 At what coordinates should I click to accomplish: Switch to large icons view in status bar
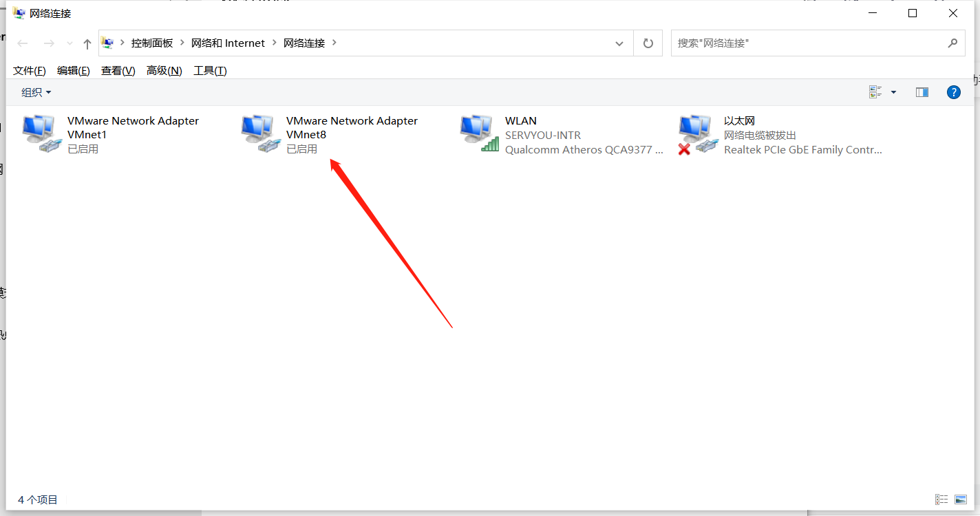tap(961, 499)
